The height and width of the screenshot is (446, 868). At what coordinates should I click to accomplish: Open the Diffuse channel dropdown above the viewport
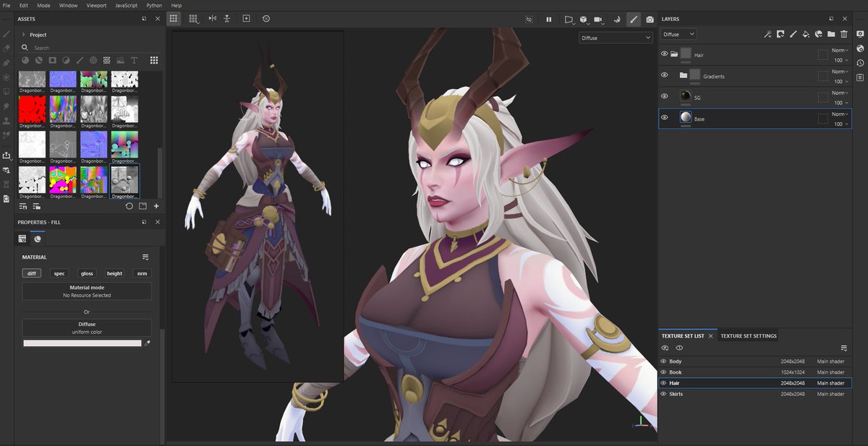[616, 37]
